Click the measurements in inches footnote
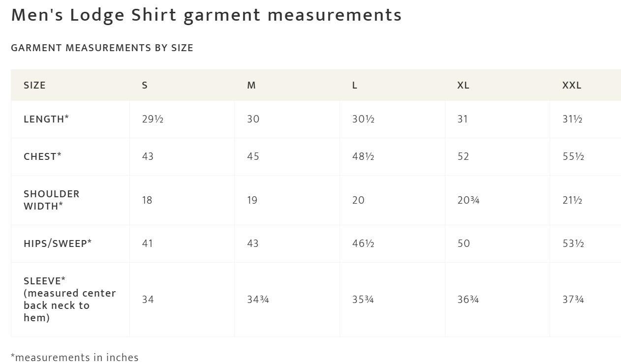The image size is (621, 364). click(75, 358)
